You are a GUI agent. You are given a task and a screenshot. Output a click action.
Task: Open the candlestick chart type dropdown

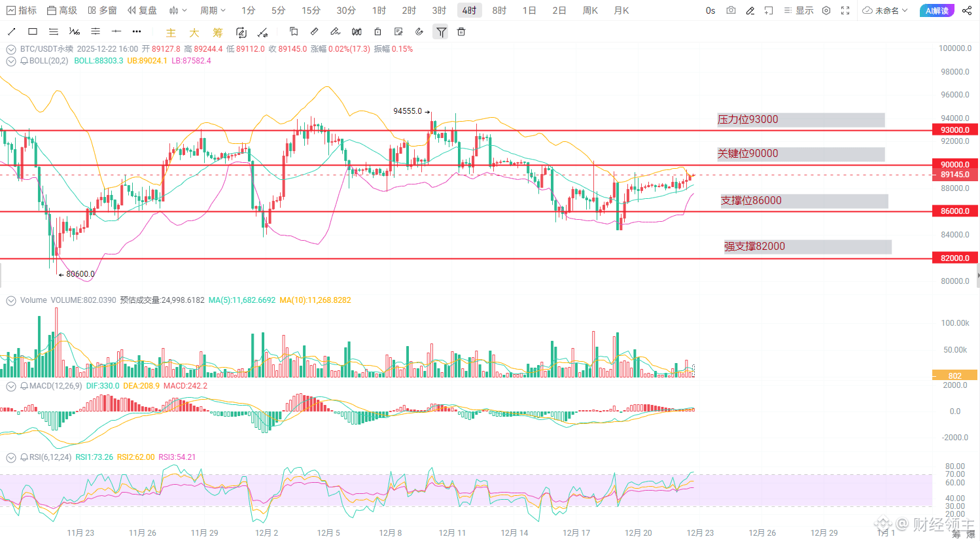[178, 10]
